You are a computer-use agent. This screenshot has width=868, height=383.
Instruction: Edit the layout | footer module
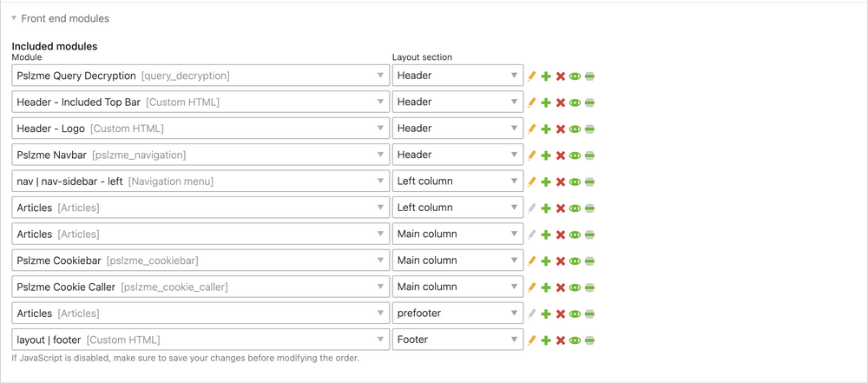[532, 340]
